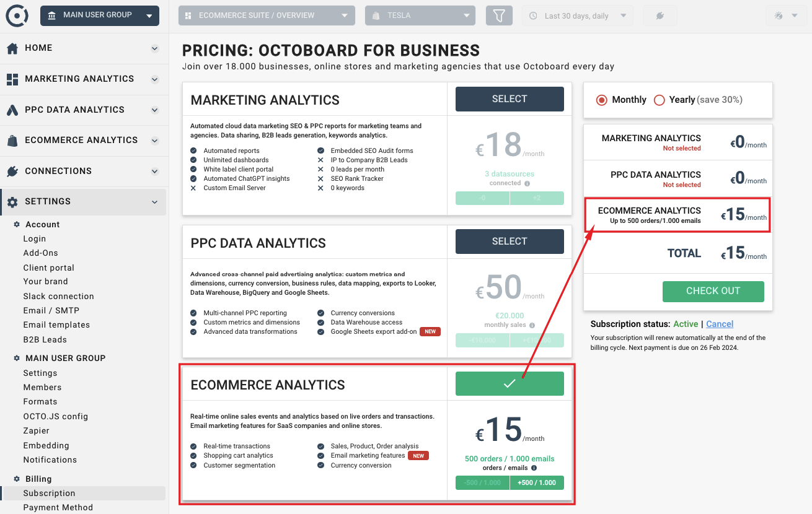Open Zapier settings page
The image size is (812, 514).
[x=37, y=430]
